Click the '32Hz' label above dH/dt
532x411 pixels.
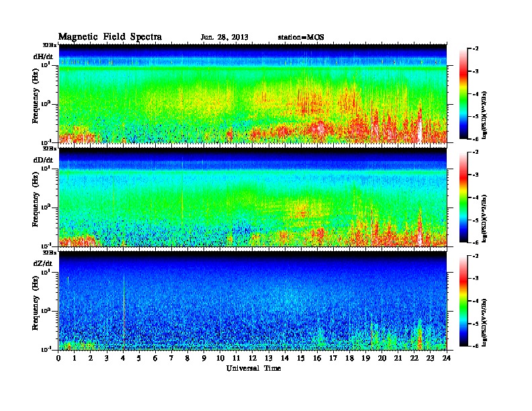coord(50,45)
